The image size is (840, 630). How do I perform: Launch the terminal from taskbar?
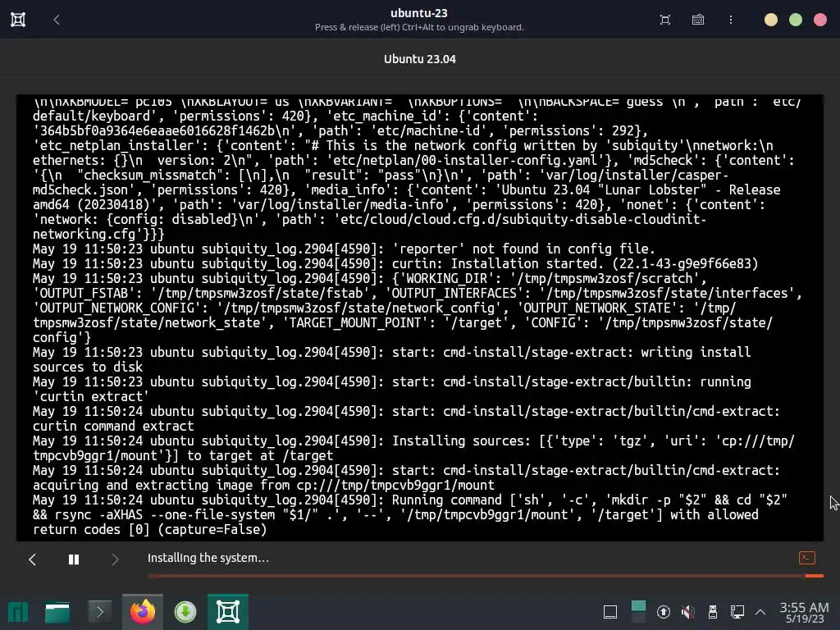99,612
